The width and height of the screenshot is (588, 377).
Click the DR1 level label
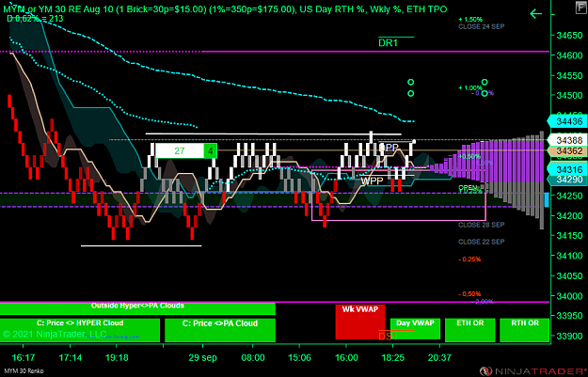(x=388, y=42)
